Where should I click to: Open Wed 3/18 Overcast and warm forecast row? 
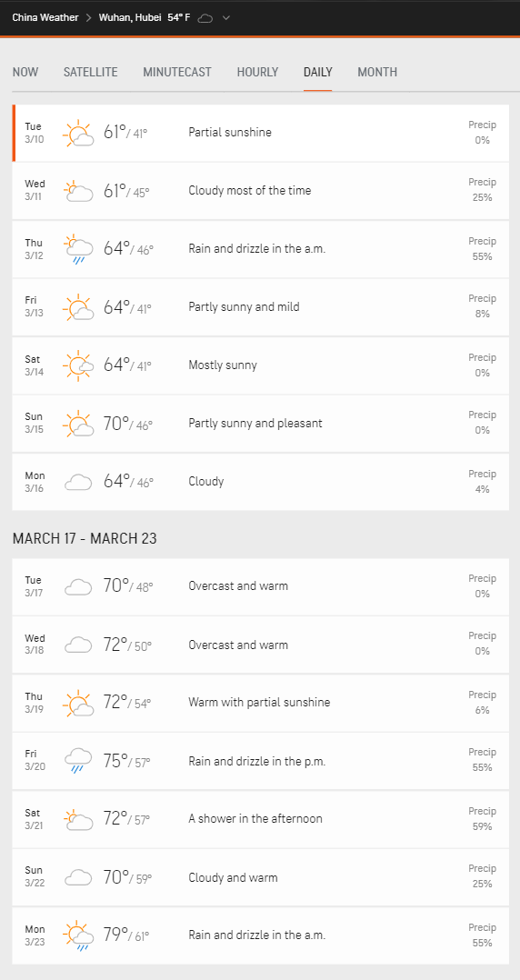261,645
